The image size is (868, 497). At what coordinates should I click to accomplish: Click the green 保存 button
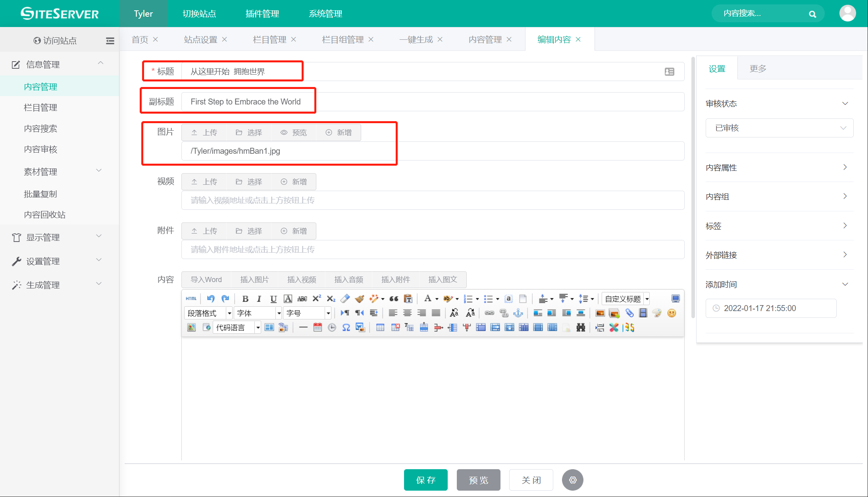pyautogui.click(x=425, y=480)
